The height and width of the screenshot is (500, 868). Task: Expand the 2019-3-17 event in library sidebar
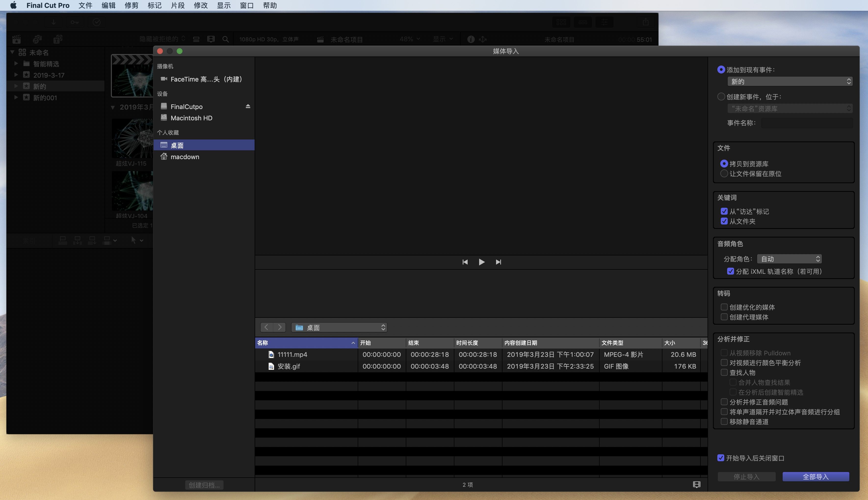(x=16, y=75)
